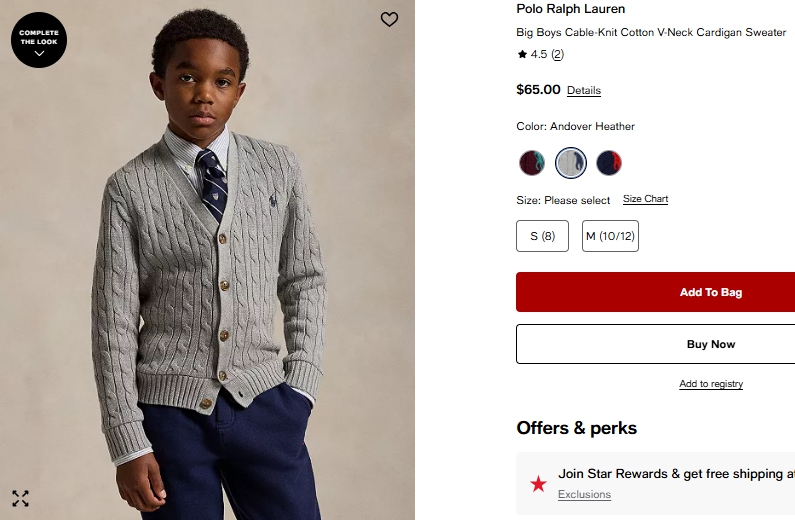Open the Size Chart
This screenshot has width=795, height=520.
[x=645, y=199]
